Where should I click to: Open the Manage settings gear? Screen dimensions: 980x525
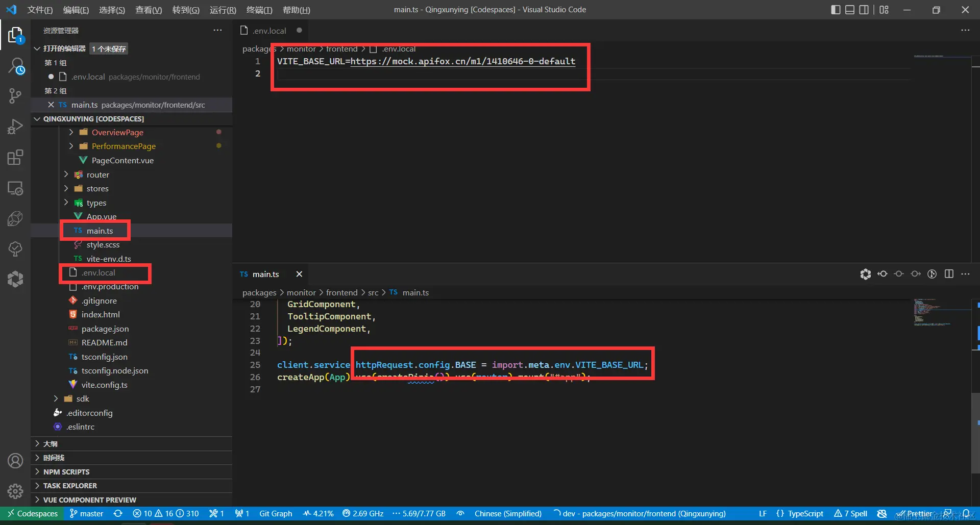(x=15, y=491)
